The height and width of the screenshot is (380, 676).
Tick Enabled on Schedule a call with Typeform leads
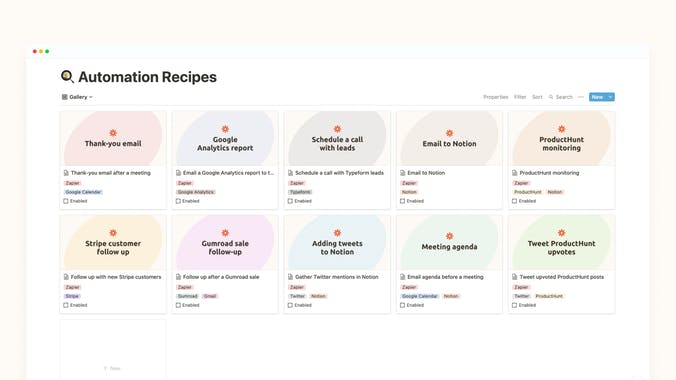point(290,201)
